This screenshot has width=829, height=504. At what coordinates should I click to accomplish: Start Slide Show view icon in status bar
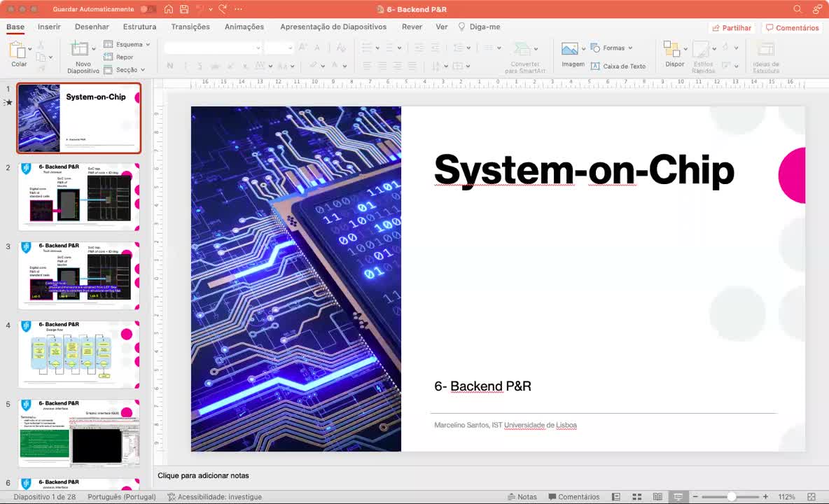pyautogui.click(x=678, y=496)
